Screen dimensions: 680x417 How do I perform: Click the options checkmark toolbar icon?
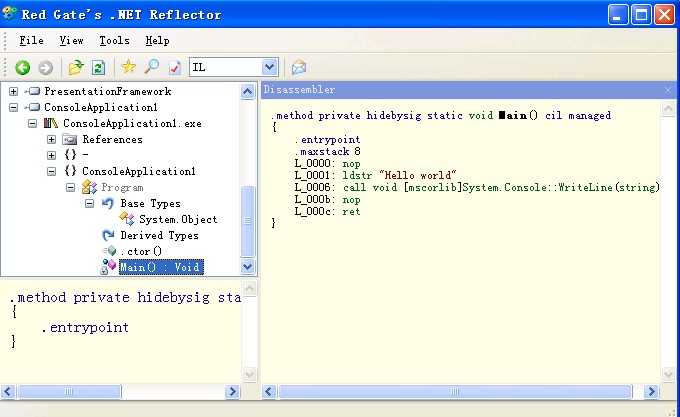(x=175, y=68)
